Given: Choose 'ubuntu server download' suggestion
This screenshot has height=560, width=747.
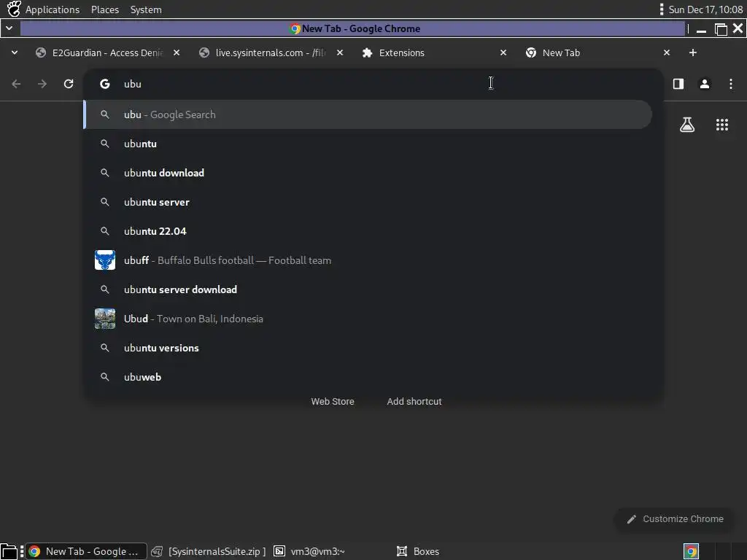Looking at the screenshot, I should coord(368,289).
